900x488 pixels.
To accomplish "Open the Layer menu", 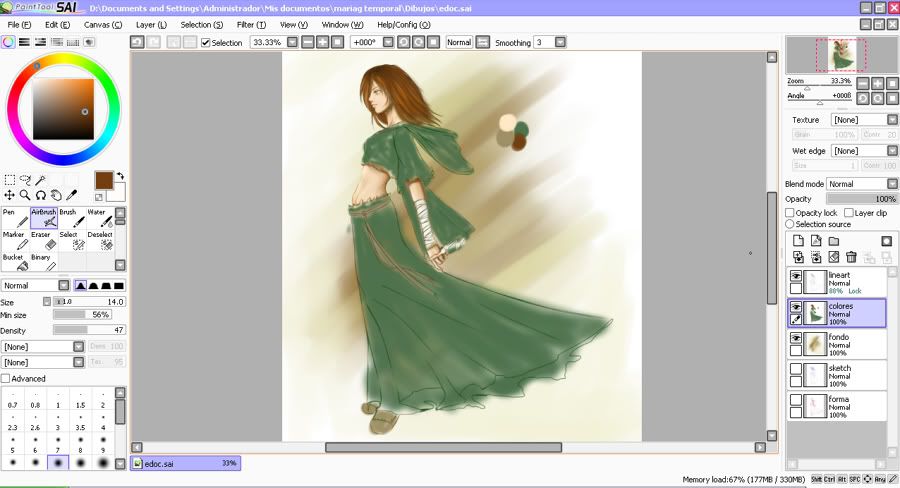I will [x=151, y=25].
